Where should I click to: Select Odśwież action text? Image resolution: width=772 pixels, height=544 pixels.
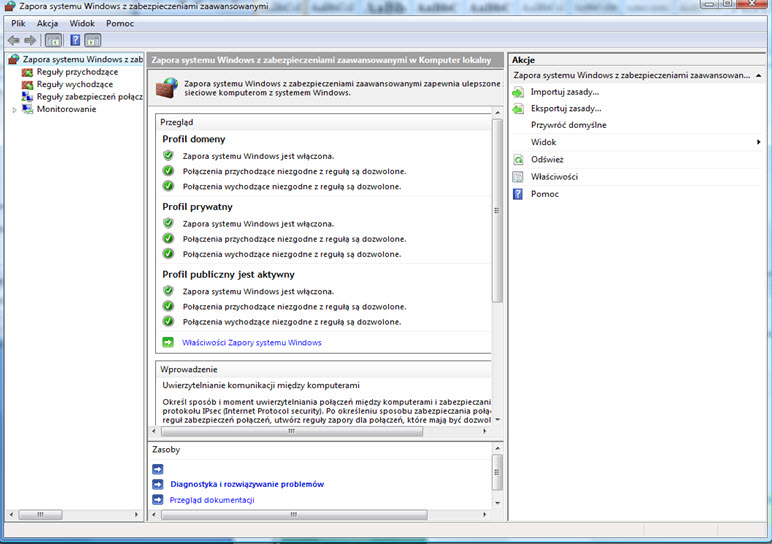click(x=547, y=160)
